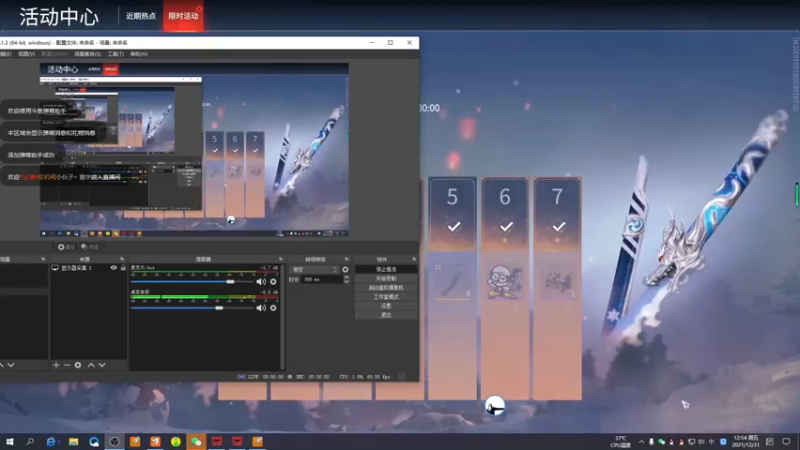The width and height of the screenshot is (800, 450).
Task: Mute the desktop audio speaker
Action: (261, 308)
